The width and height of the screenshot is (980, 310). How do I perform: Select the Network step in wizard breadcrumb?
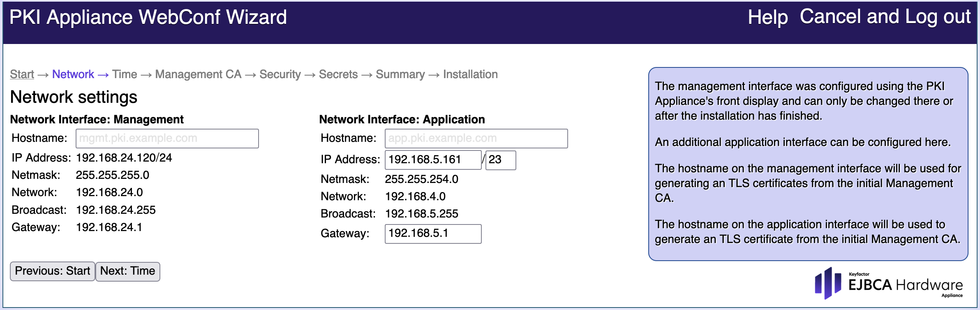(73, 74)
